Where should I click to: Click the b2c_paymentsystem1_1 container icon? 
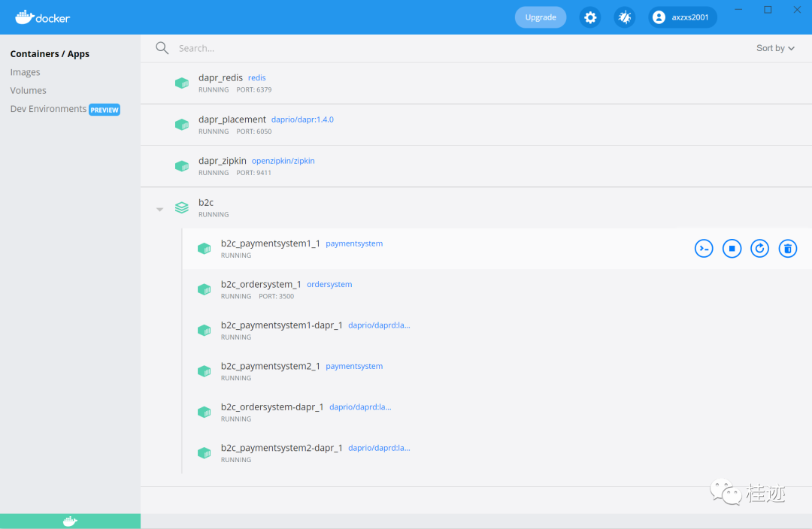[204, 249]
